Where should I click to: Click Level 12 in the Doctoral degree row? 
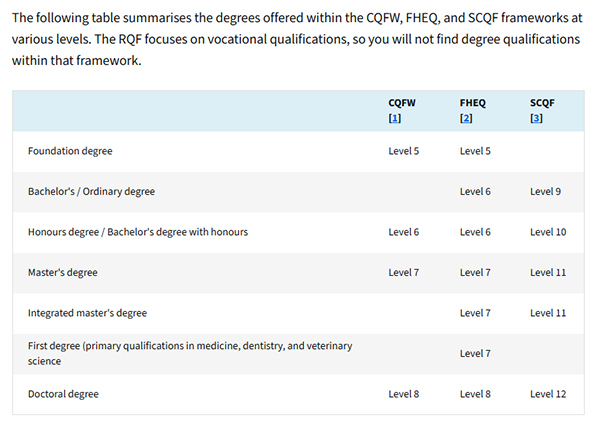pyautogui.click(x=548, y=394)
